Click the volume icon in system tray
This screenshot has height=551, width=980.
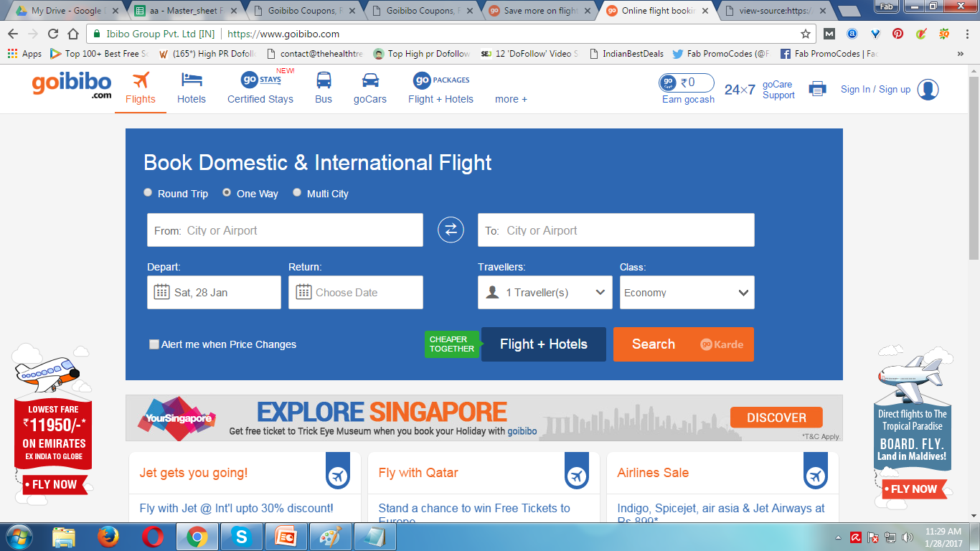click(908, 537)
